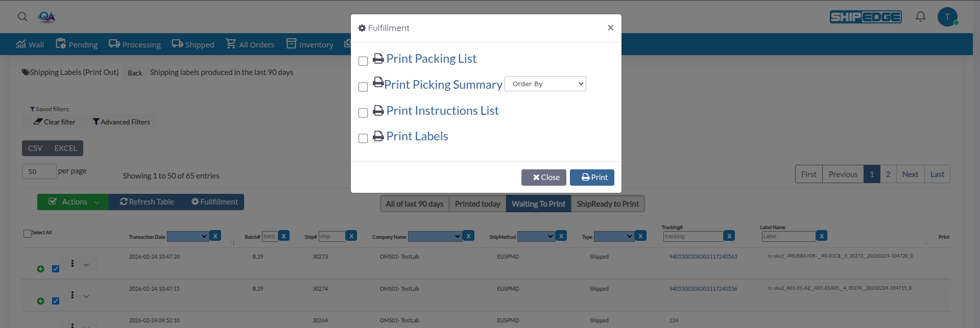This screenshot has width=980, height=328.
Task: Expand the green Actions dropdown
Action: coord(72,201)
